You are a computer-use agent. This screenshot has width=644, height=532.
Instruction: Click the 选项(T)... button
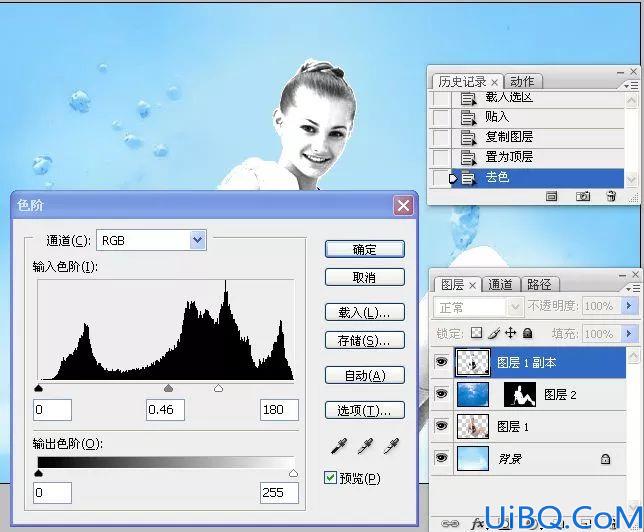365,410
